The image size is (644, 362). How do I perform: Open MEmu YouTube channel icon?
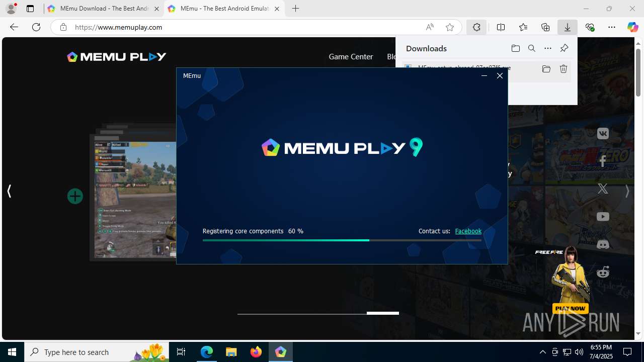pyautogui.click(x=603, y=217)
